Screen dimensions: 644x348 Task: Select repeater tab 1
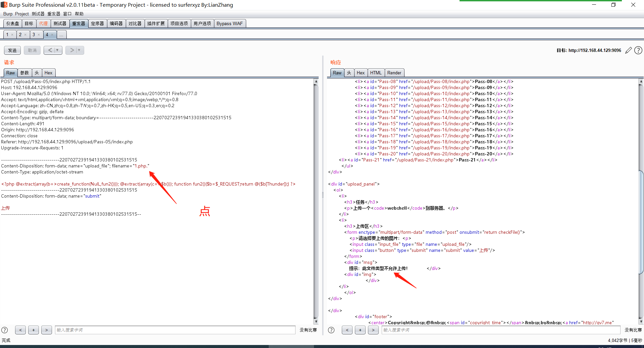click(x=7, y=34)
